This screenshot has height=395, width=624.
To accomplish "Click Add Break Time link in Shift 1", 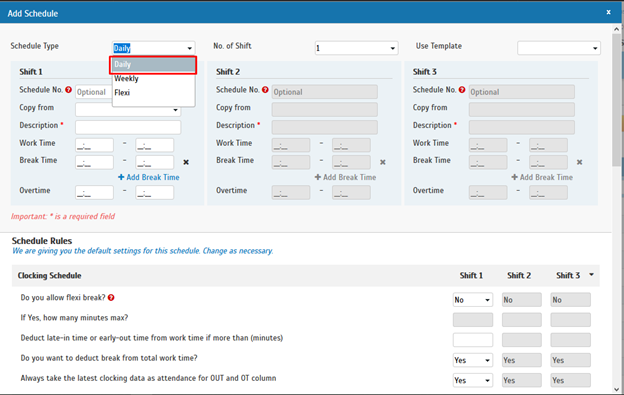I will (148, 177).
